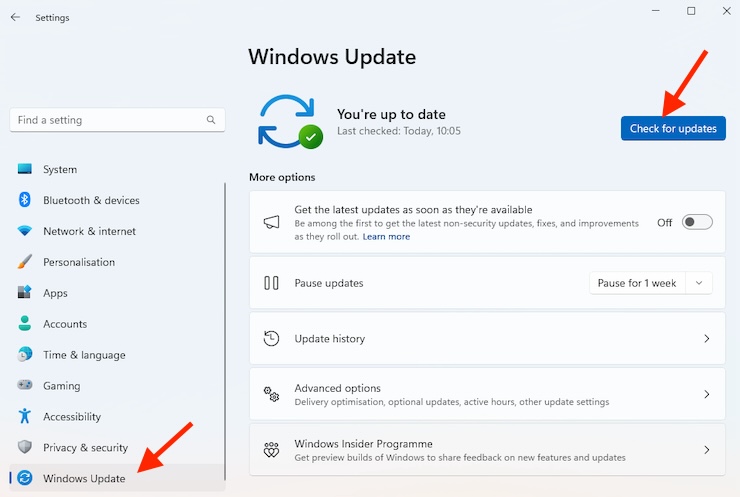This screenshot has height=497, width=740.
Task: Click the large update status sync icon
Action: pyautogui.click(x=290, y=122)
